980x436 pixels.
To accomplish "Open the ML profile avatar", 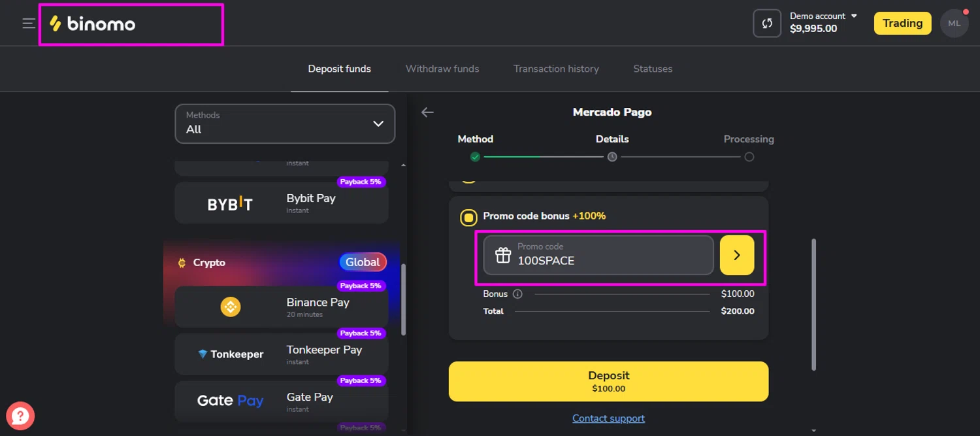I will pos(954,24).
